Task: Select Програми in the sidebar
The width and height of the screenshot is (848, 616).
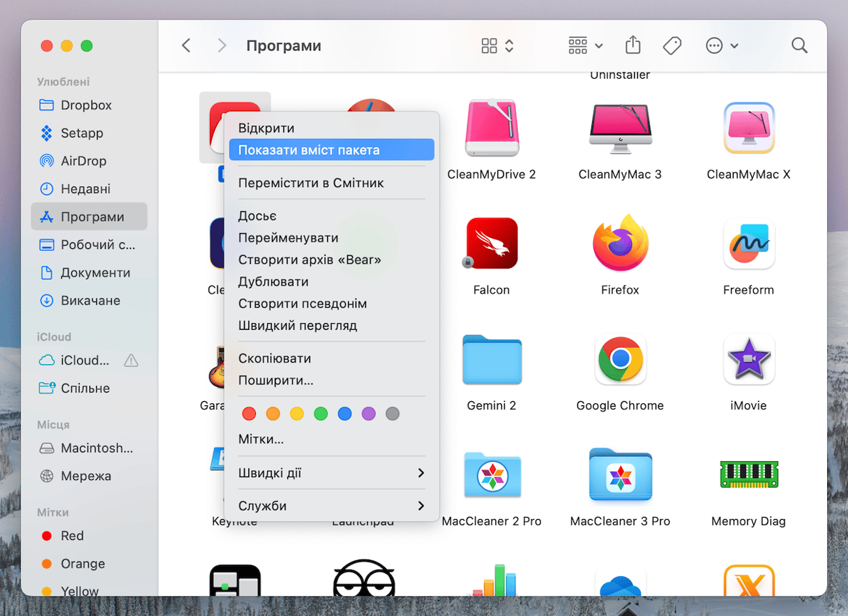Action: pos(89,217)
